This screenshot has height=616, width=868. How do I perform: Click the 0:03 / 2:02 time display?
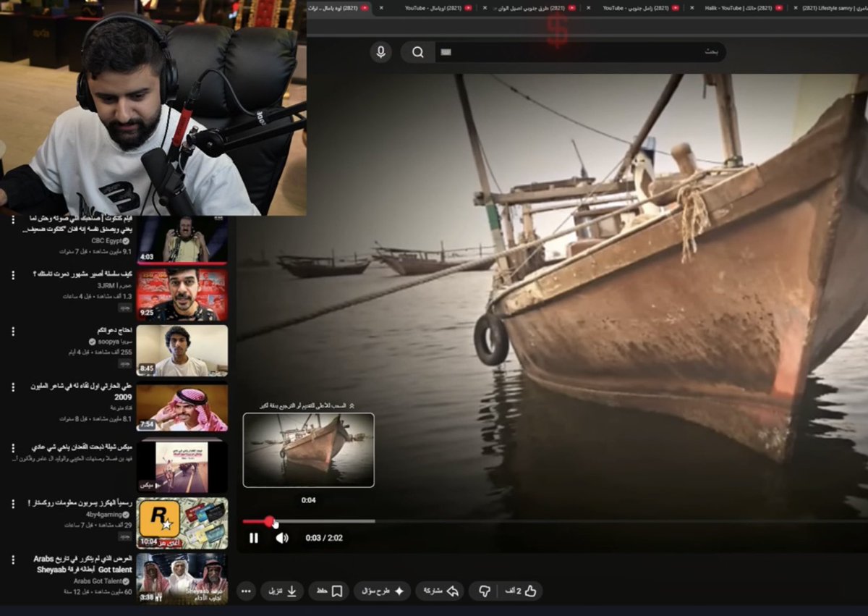324,538
